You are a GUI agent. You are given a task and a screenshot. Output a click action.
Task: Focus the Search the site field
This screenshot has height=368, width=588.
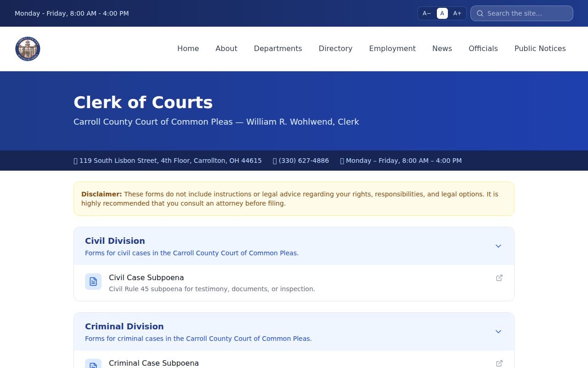(x=522, y=13)
